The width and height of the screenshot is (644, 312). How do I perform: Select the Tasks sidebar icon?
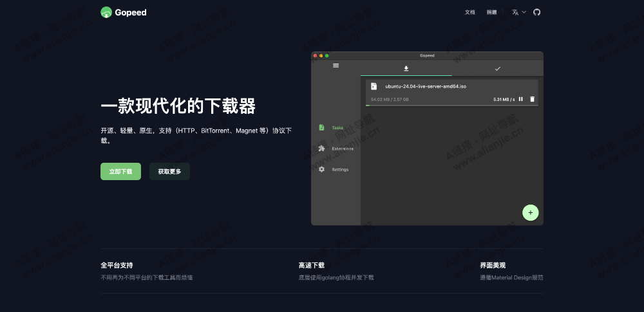point(321,127)
